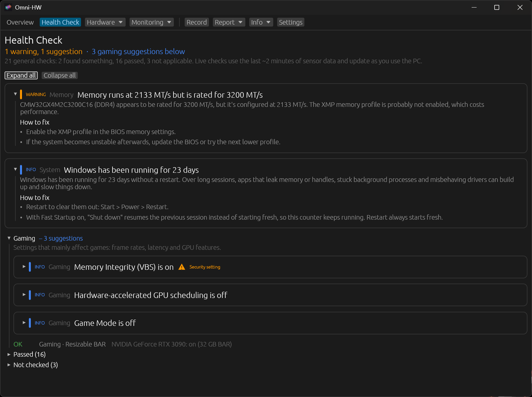Click the Collapse all button

(x=60, y=75)
